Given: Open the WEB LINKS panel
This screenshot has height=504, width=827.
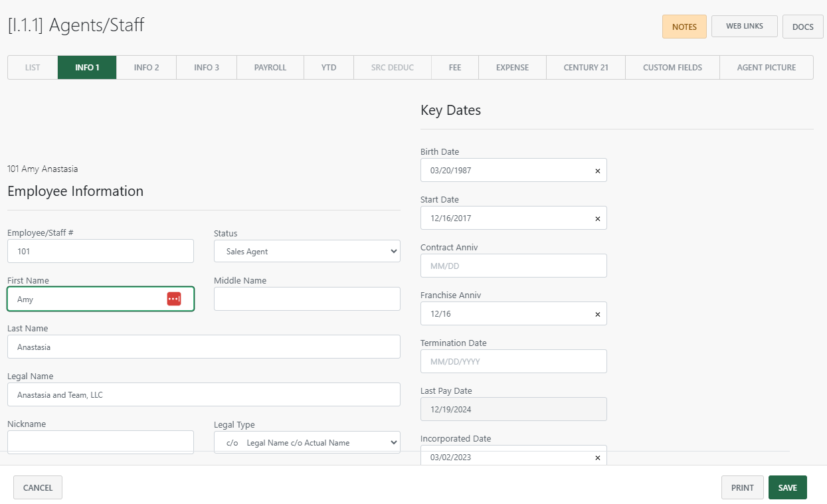Looking at the screenshot, I should pyautogui.click(x=744, y=26).
